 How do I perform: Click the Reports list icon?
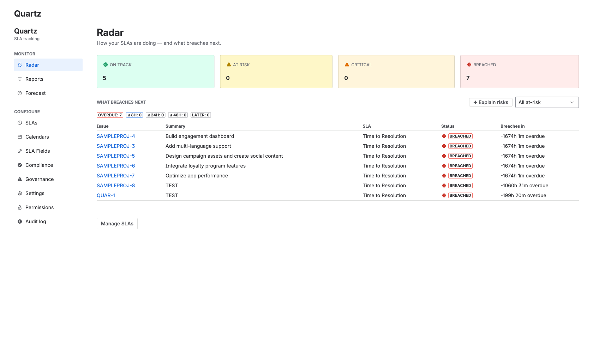point(20,79)
